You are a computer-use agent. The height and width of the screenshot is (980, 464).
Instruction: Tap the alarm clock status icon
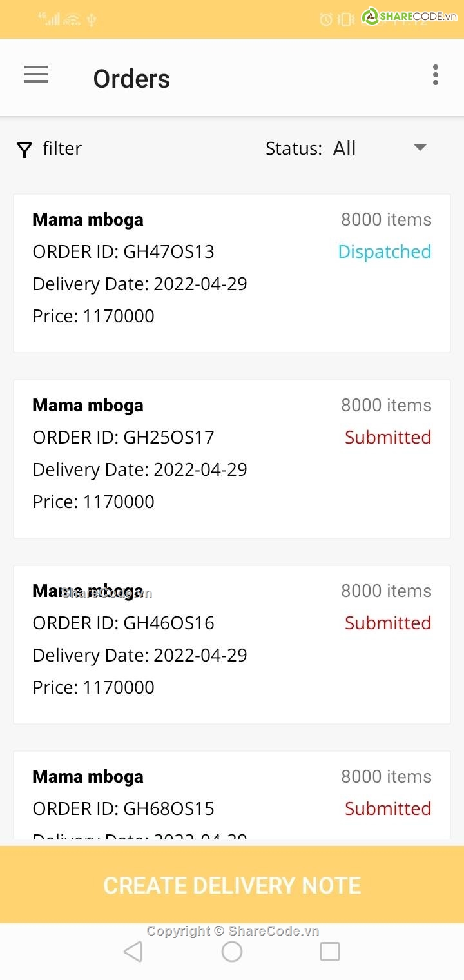[x=326, y=19]
